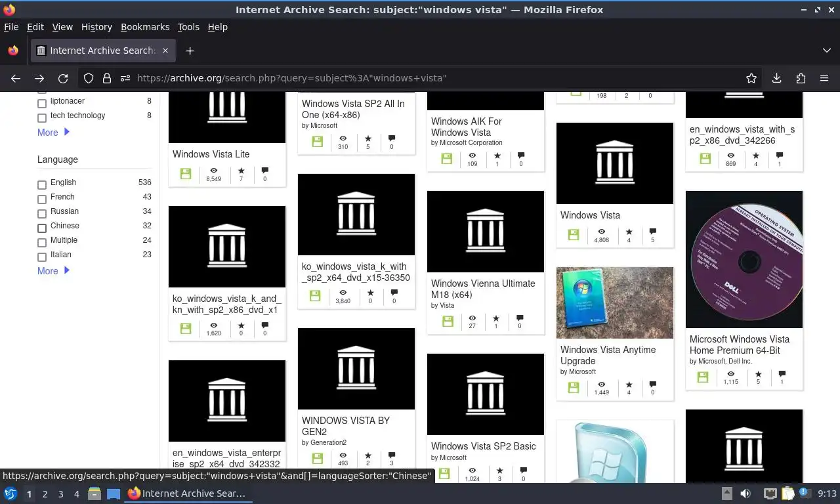Click reviews icon on Windows Vista SP2 All In One
Screen dimensions: 840x504
[x=392, y=138]
